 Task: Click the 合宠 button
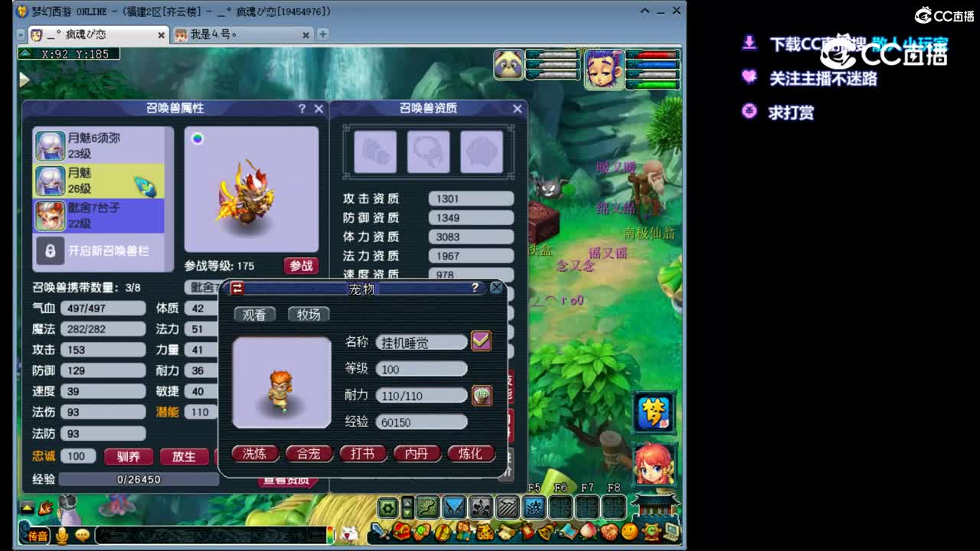point(309,453)
